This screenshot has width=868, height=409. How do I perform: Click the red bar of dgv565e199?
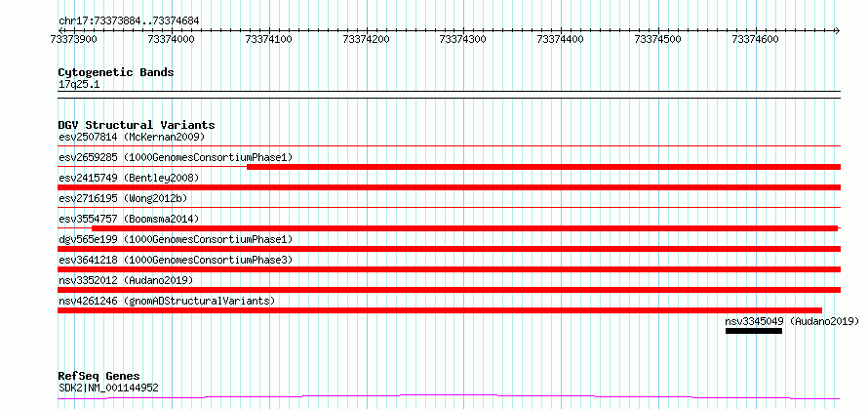coord(449,249)
